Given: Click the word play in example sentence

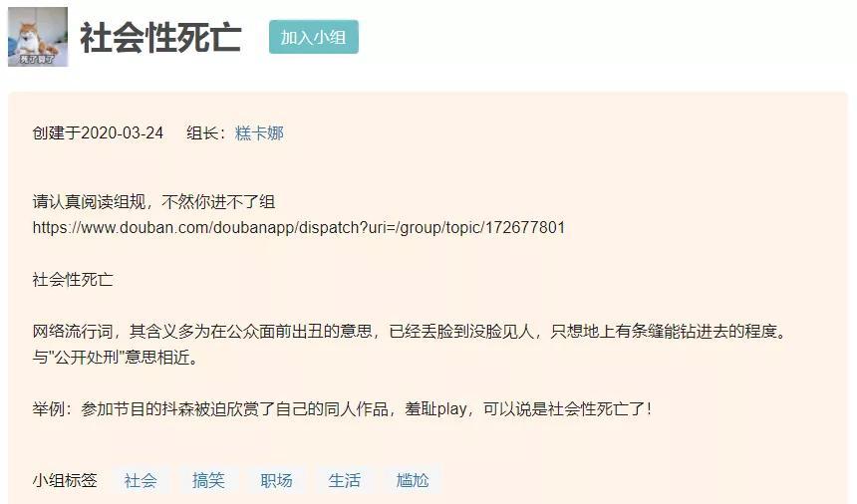Looking at the screenshot, I should click(x=452, y=409).
